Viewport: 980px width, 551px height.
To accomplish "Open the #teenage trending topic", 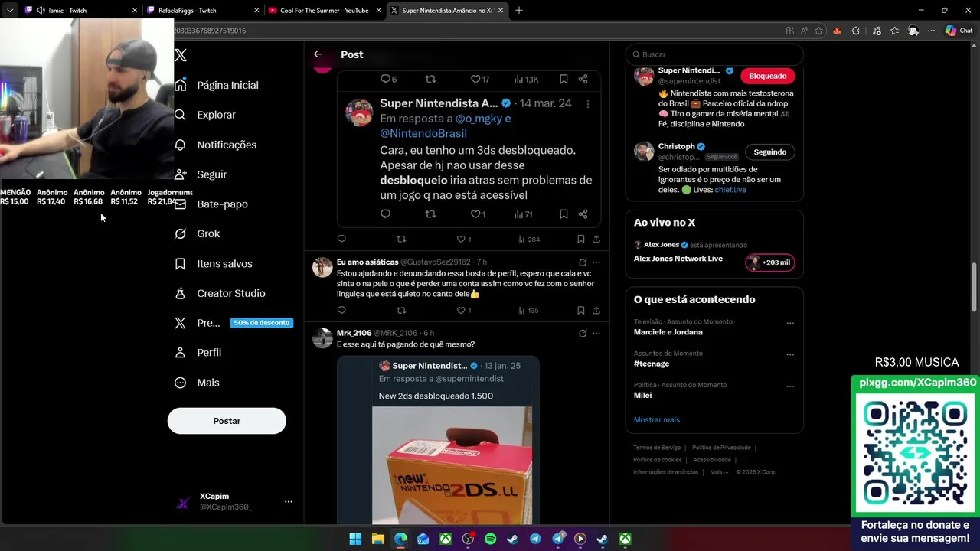I will point(652,364).
